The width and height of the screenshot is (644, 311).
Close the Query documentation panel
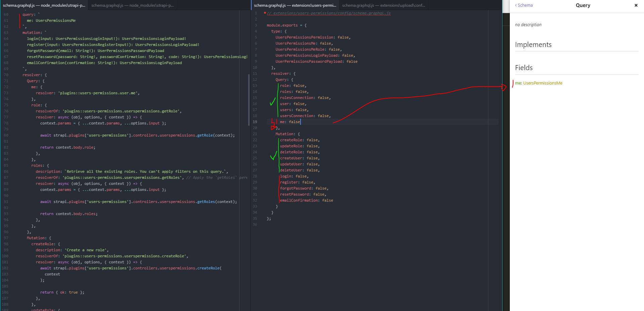(636, 5)
